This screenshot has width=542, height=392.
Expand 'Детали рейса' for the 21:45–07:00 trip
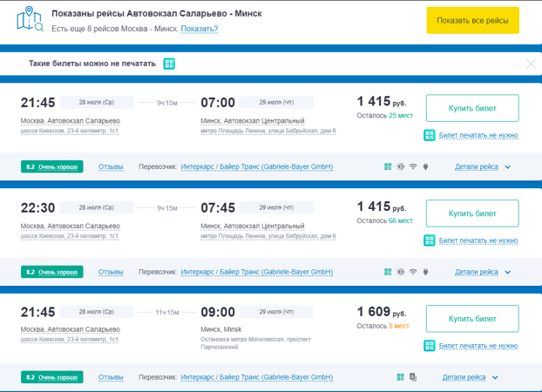click(x=482, y=166)
